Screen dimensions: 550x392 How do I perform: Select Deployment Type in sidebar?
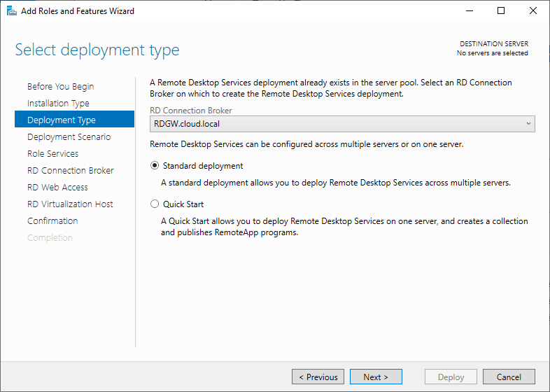62,120
